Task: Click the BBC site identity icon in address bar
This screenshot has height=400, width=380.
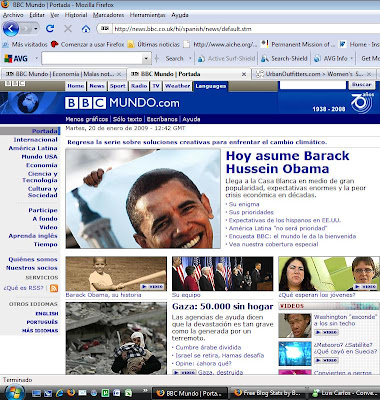Action: 105,29
